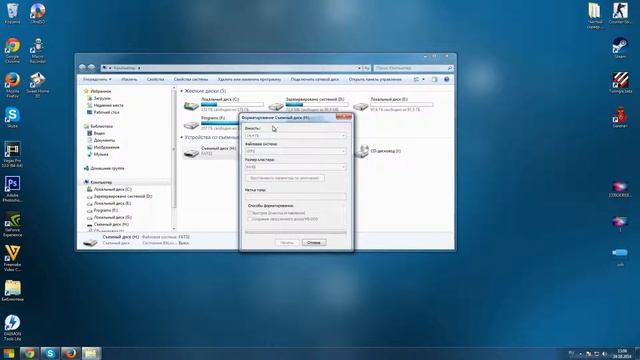Click Свойства in the Explorer toolbar

point(155,79)
